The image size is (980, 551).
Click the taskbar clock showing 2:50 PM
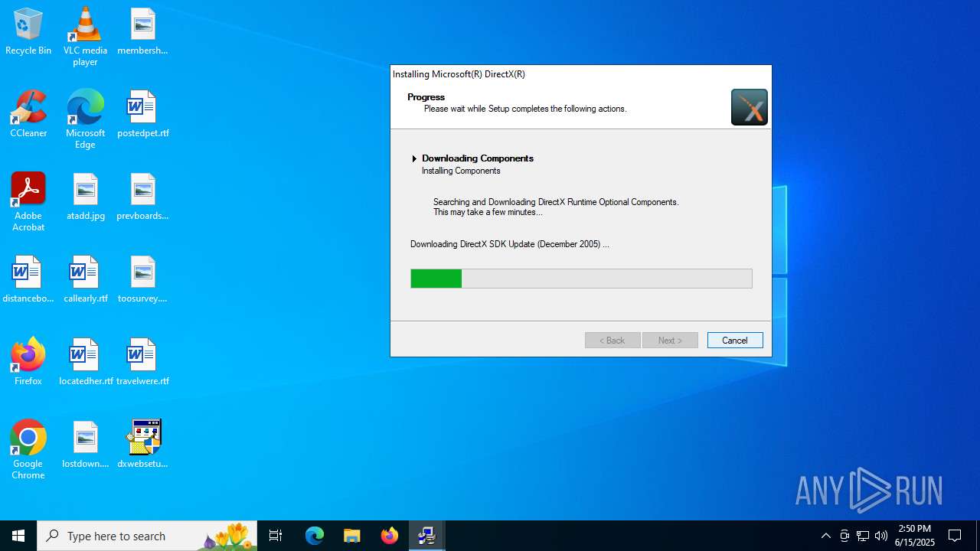click(915, 536)
